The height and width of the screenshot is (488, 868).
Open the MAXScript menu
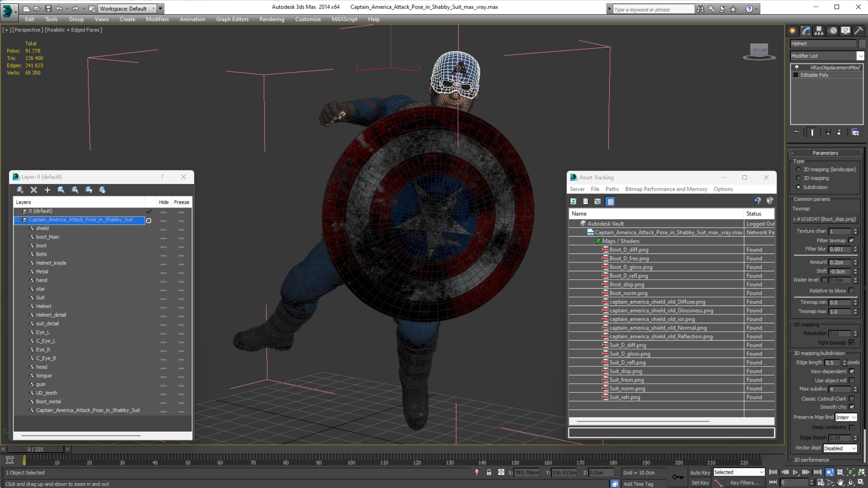tap(344, 19)
